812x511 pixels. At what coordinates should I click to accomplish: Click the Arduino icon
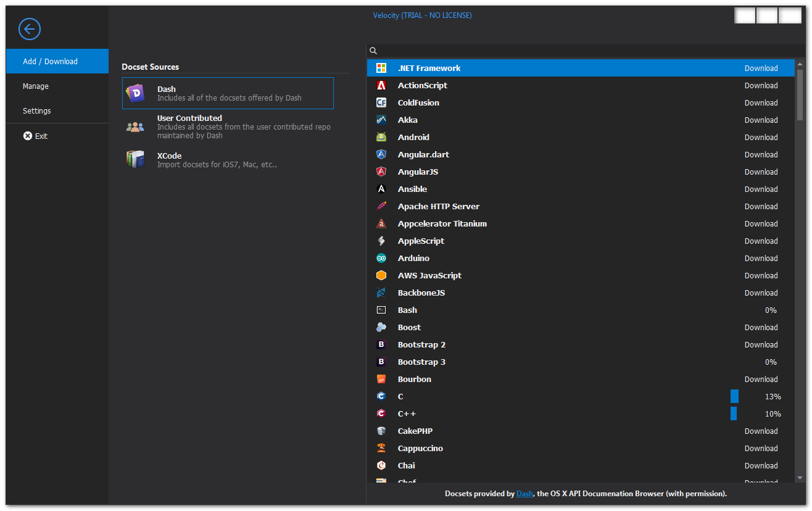coord(381,258)
